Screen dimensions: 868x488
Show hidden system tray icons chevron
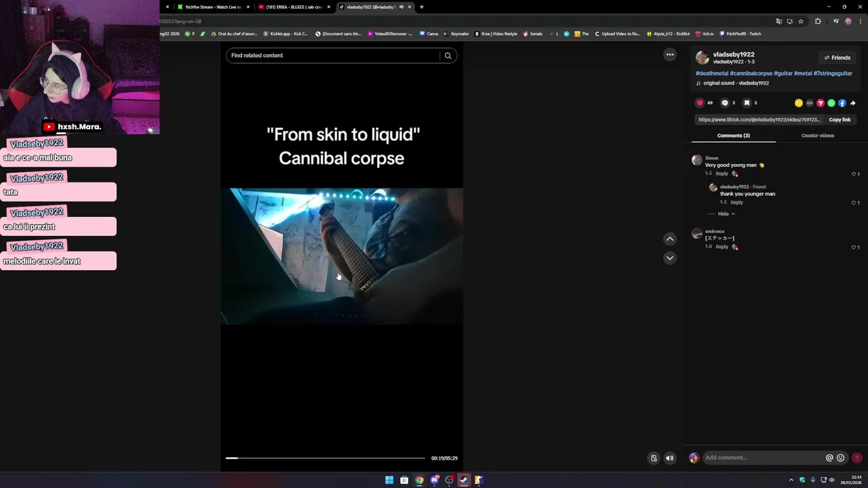pos(791,480)
